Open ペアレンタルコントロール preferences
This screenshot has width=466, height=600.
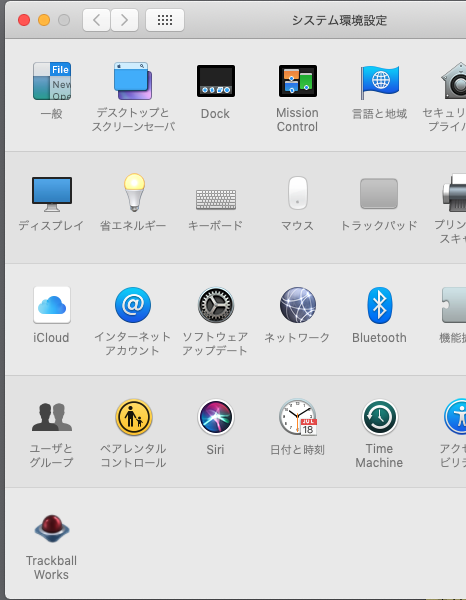(134, 417)
